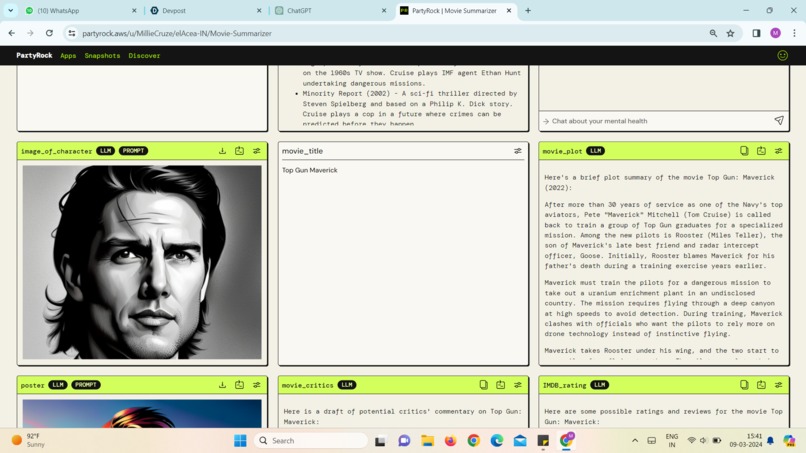Click the PROMPT badge on image_of_character

tap(134, 151)
